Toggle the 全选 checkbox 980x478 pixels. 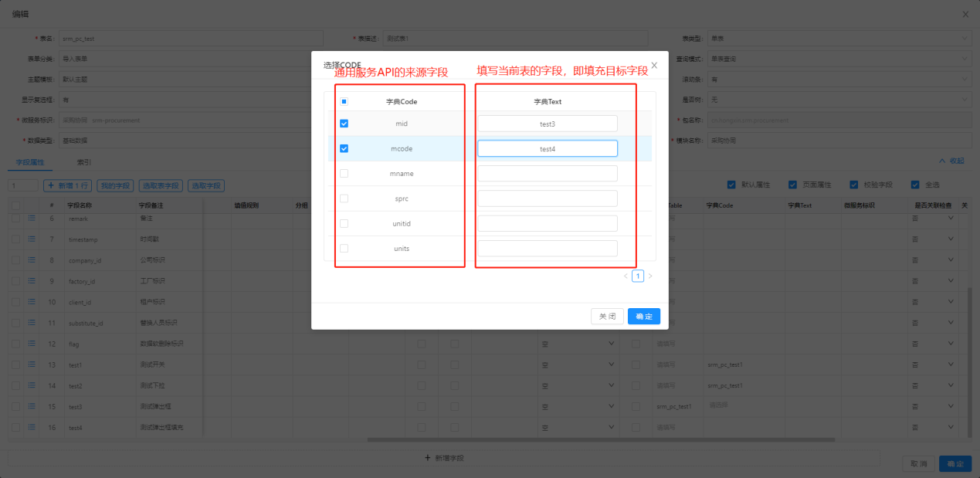pyautogui.click(x=915, y=185)
